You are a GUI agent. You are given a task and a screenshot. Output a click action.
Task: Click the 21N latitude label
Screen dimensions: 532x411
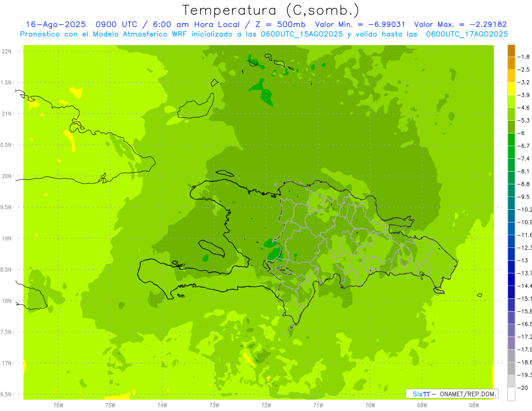point(7,114)
